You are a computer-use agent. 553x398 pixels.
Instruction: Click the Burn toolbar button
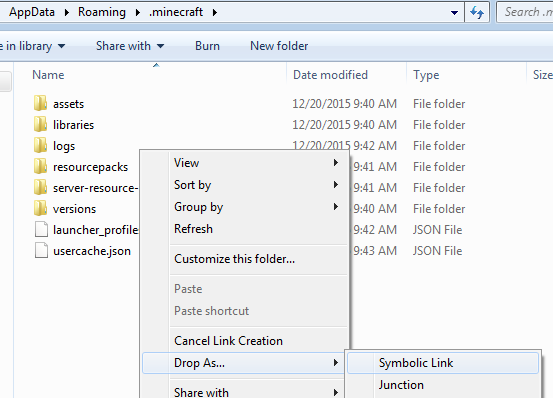point(207,46)
